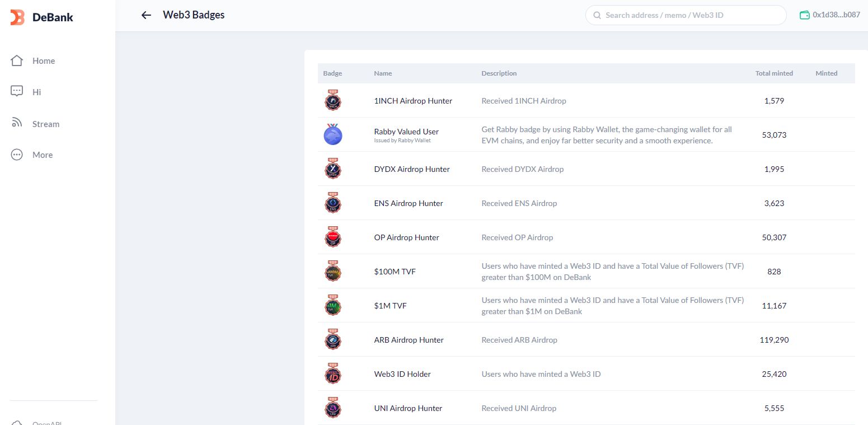This screenshot has width=868, height=425.
Task: Focus the Search address / memo field
Action: coord(686,15)
